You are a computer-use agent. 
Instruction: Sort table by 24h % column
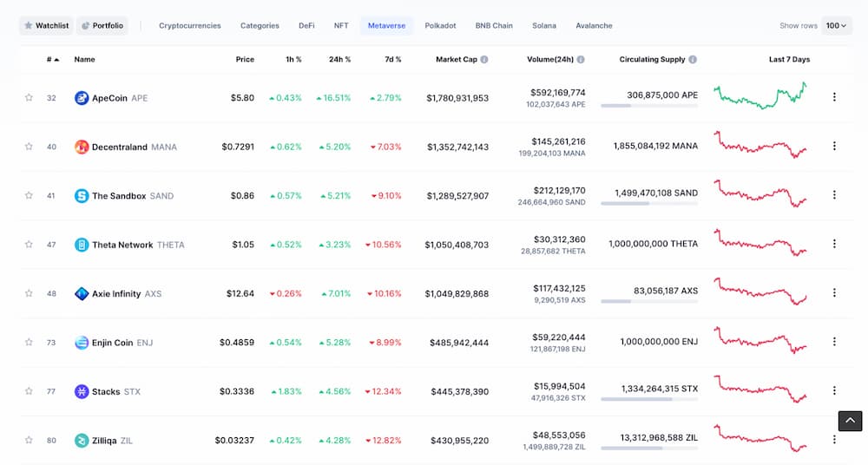click(x=340, y=59)
